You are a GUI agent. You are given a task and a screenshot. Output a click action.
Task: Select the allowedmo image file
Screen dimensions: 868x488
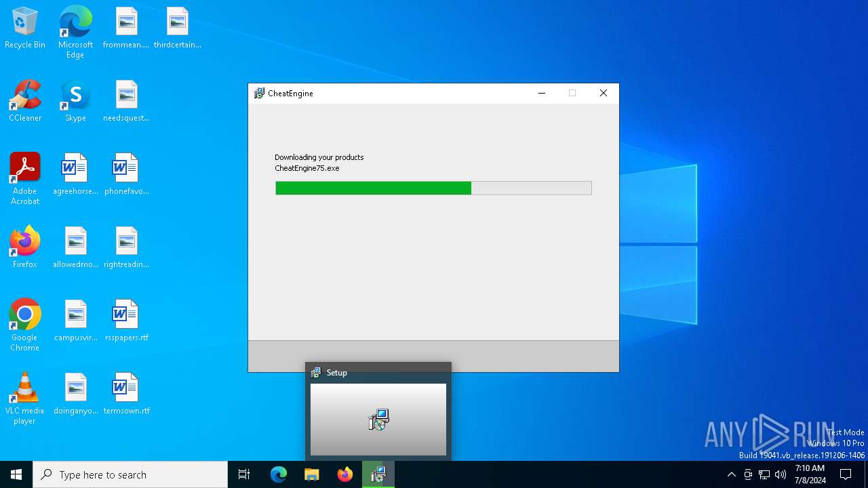click(75, 247)
